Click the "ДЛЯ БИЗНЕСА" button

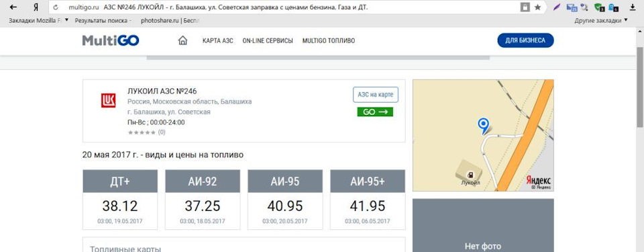point(525,40)
